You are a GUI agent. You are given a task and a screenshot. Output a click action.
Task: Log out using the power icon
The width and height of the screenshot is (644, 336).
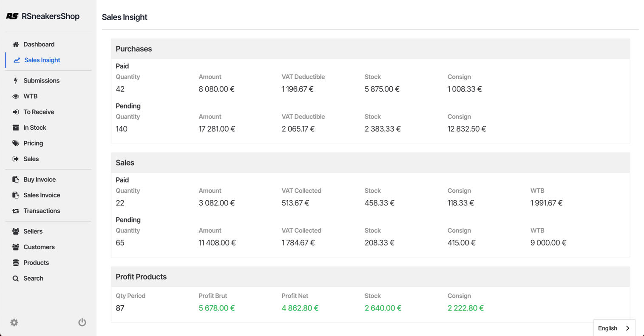tap(82, 322)
